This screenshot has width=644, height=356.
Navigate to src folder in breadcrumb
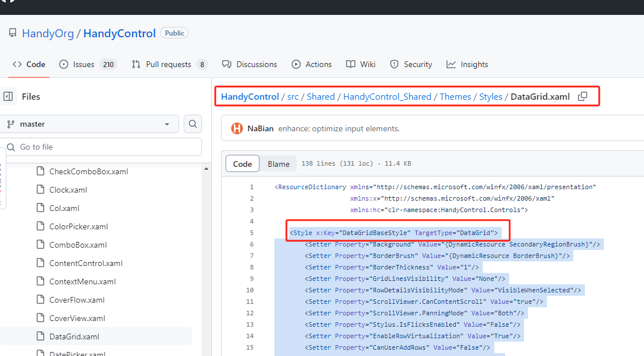point(293,96)
